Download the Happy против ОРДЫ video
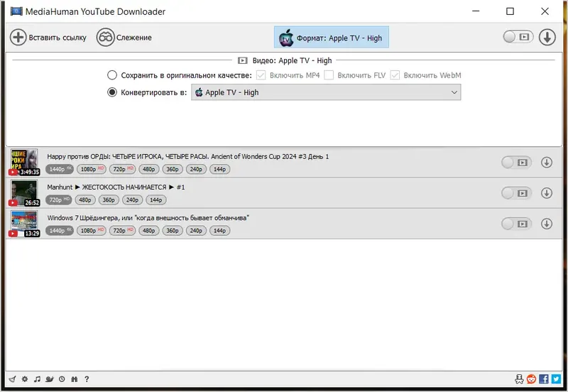Viewport: 568px width, 392px height. click(547, 163)
